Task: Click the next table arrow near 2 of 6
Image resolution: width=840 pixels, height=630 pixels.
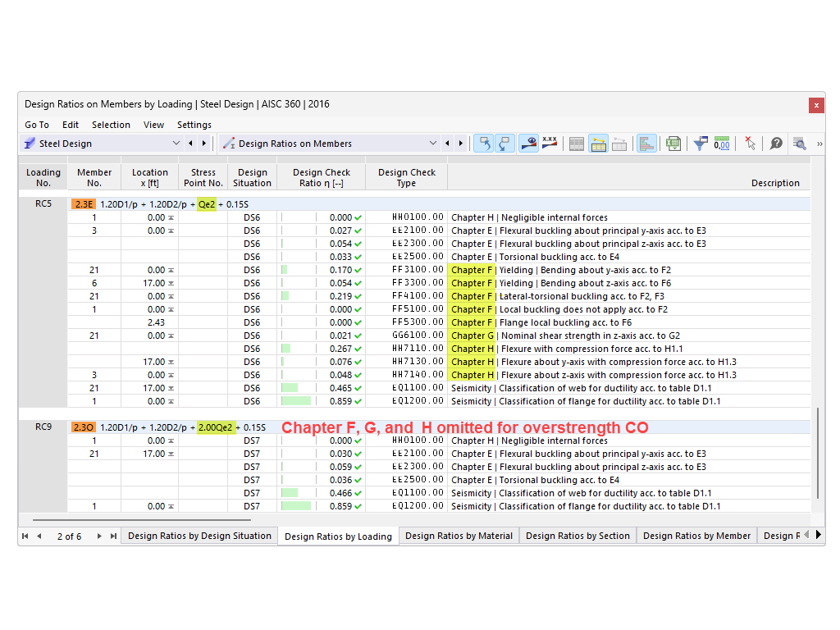Action: point(98,536)
